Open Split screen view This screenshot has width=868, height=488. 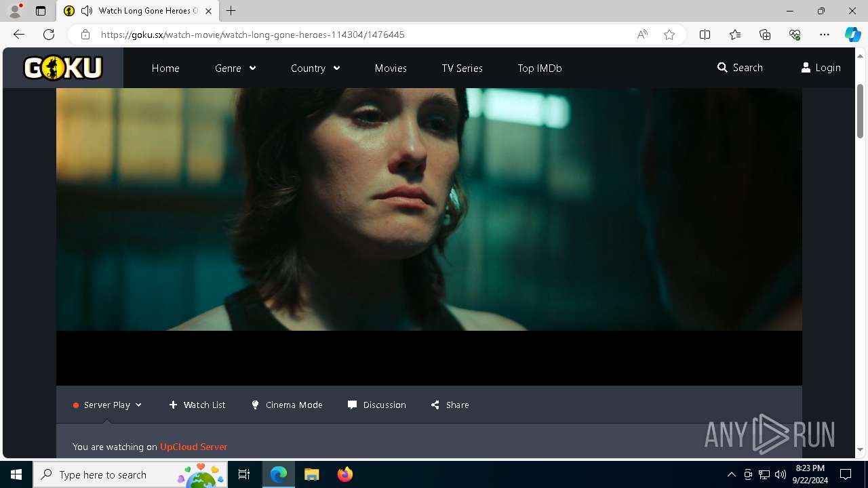click(x=705, y=35)
